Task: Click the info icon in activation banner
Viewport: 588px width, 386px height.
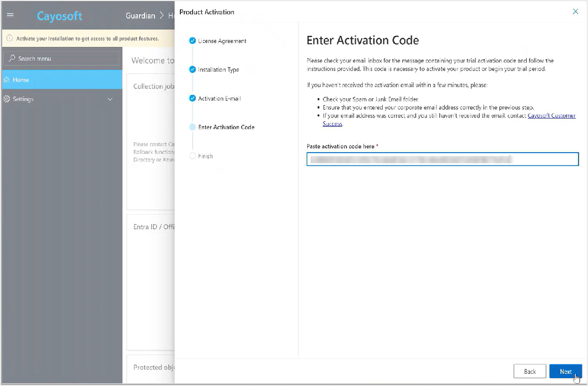Action: (9, 38)
